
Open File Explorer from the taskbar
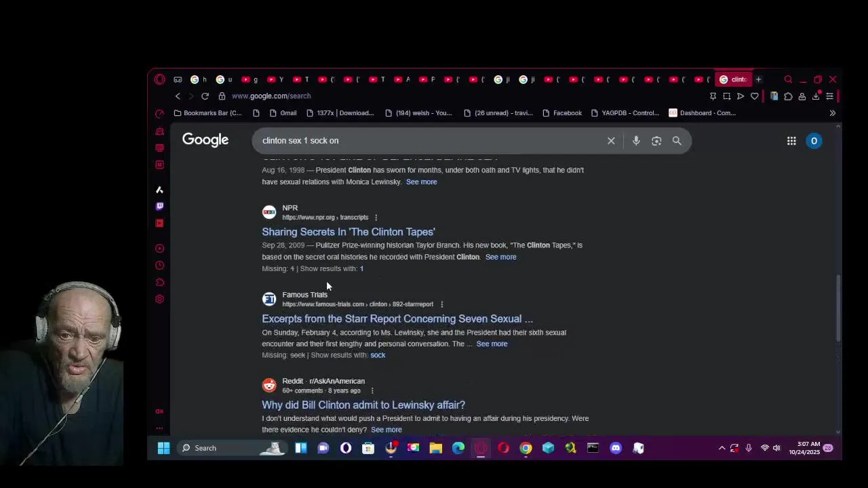point(435,448)
